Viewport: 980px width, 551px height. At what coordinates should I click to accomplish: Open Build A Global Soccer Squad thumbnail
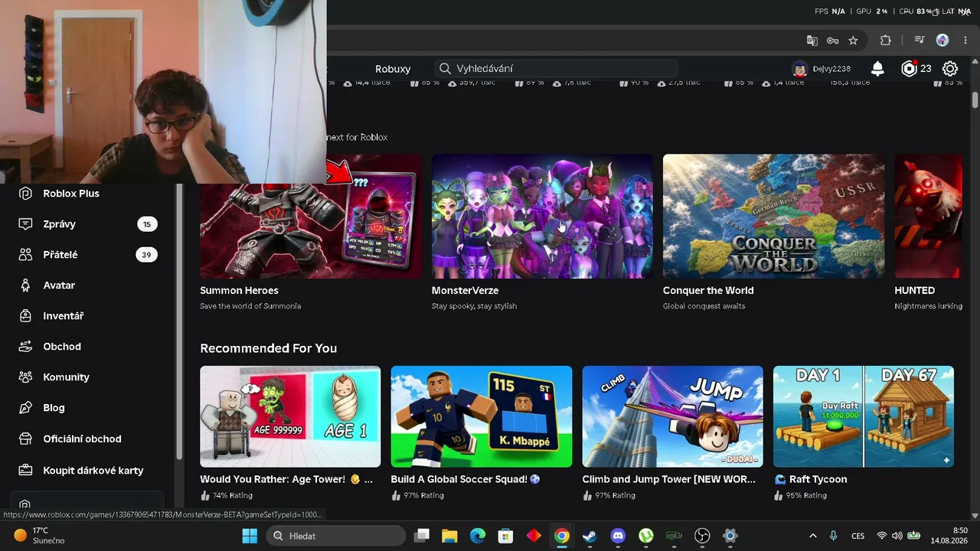[x=482, y=416]
